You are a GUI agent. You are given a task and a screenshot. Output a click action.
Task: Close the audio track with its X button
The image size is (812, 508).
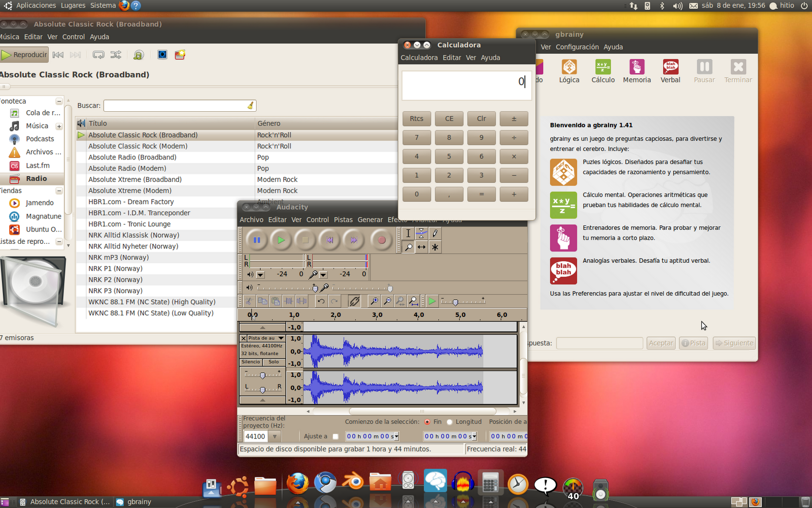244,338
